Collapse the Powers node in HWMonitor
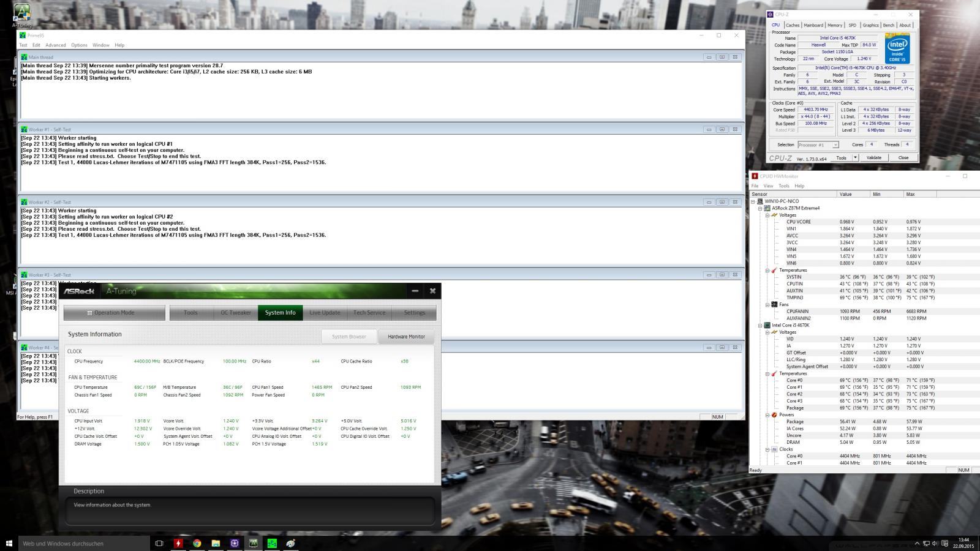This screenshot has width=980, height=551. pyautogui.click(x=767, y=414)
